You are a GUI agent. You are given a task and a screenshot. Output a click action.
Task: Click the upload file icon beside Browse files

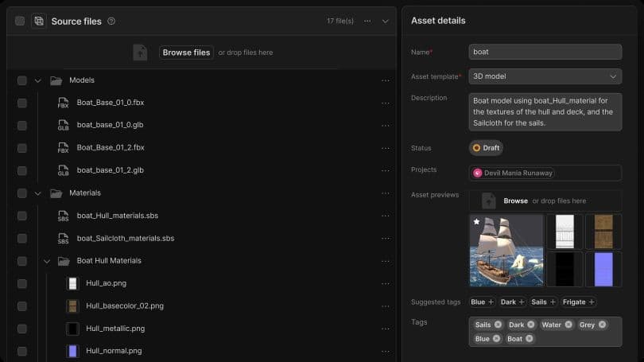140,53
